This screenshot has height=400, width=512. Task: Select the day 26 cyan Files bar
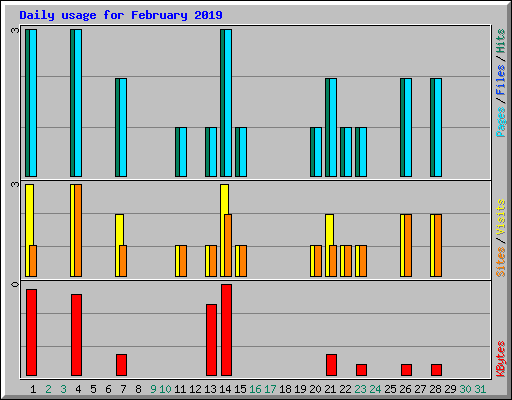(408, 128)
